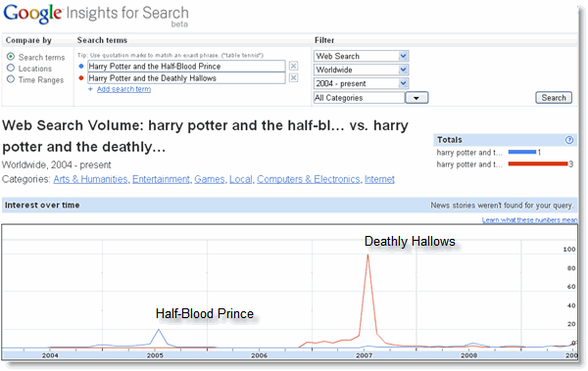
Task: Click the 2004 label on the timeline axis
Action: tap(50, 355)
